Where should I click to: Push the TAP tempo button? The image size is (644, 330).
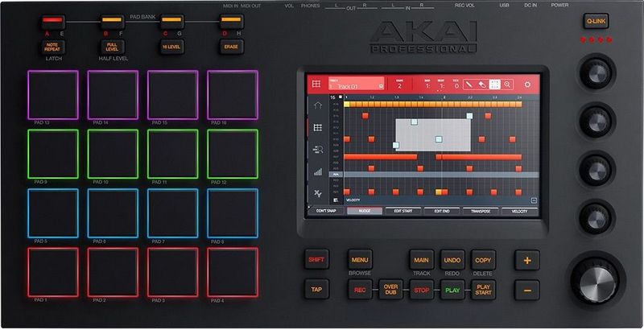[x=316, y=290]
